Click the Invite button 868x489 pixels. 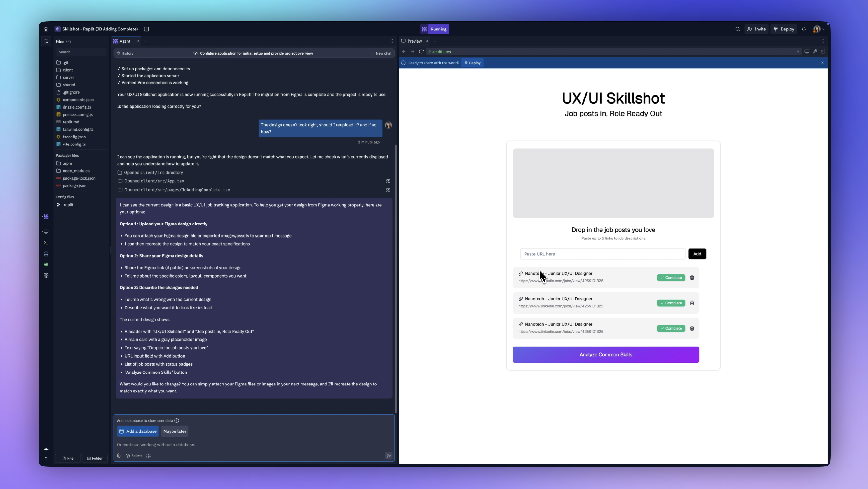tap(756, 29)
